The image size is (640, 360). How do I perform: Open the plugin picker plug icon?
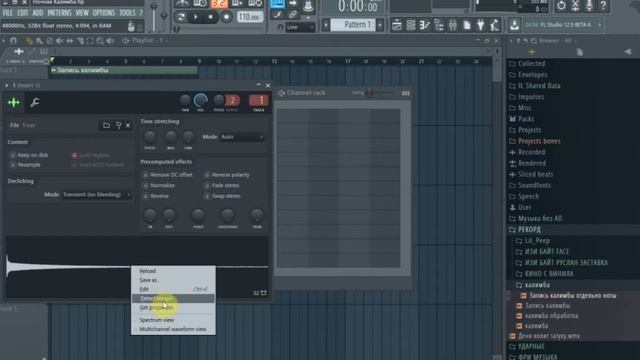point(480,25)
